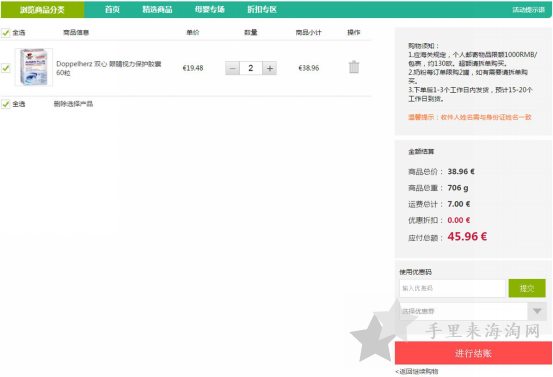This screenshot has height=377, width=553.
Task: Return to continue shopping link
Action: click(417, 371)
